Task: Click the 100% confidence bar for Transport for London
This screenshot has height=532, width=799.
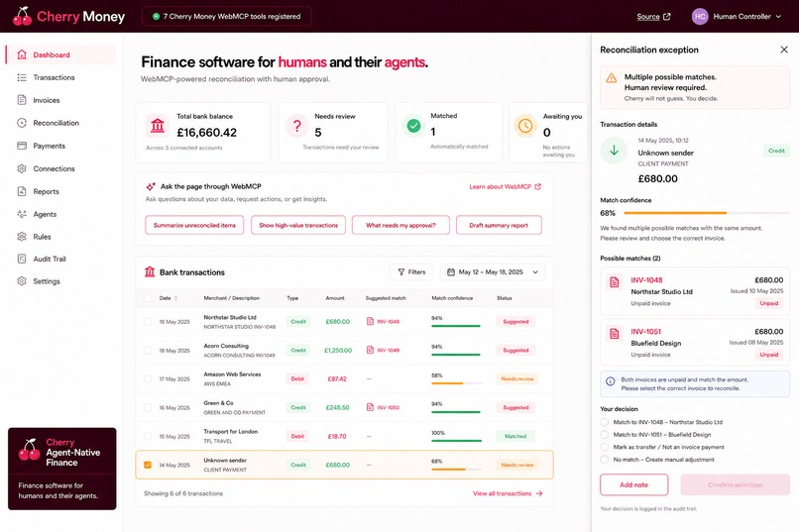Action: click(456, 441)
